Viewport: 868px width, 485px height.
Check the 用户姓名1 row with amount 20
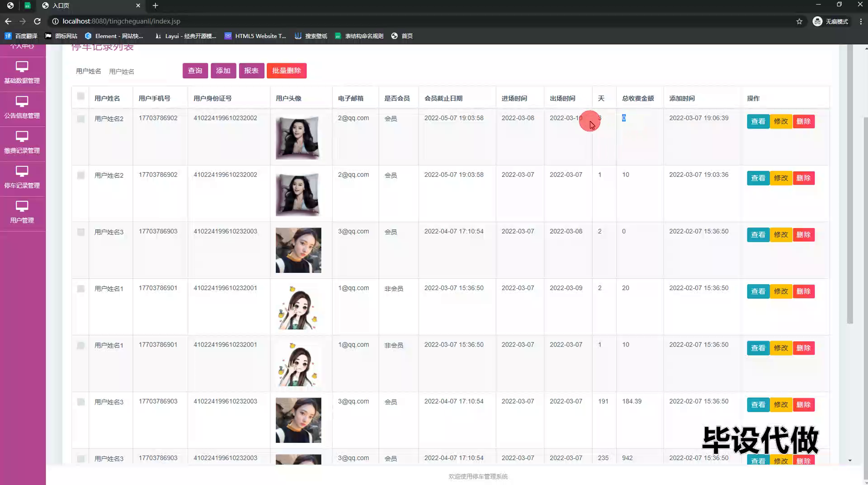(x=81, y=289)
